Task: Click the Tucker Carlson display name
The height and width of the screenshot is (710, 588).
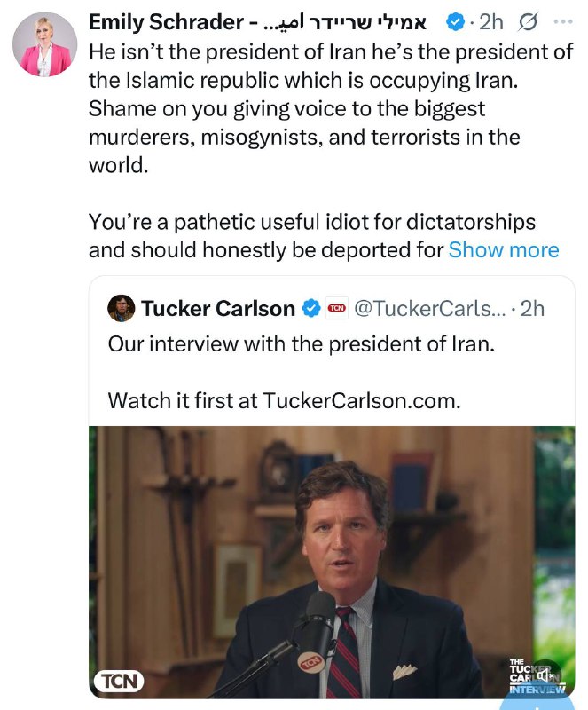Action: [x=218, y=308]
